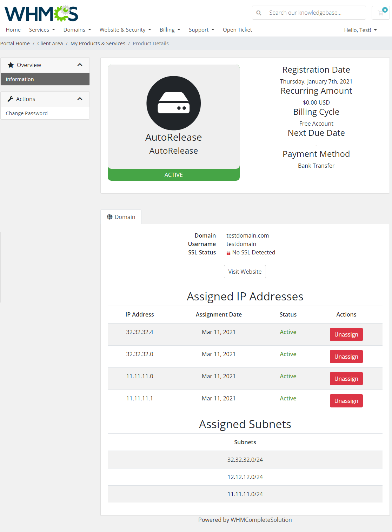Expand the Website & Security menu
This screenshot has width=392, height=532.
(x=125, y=30)
